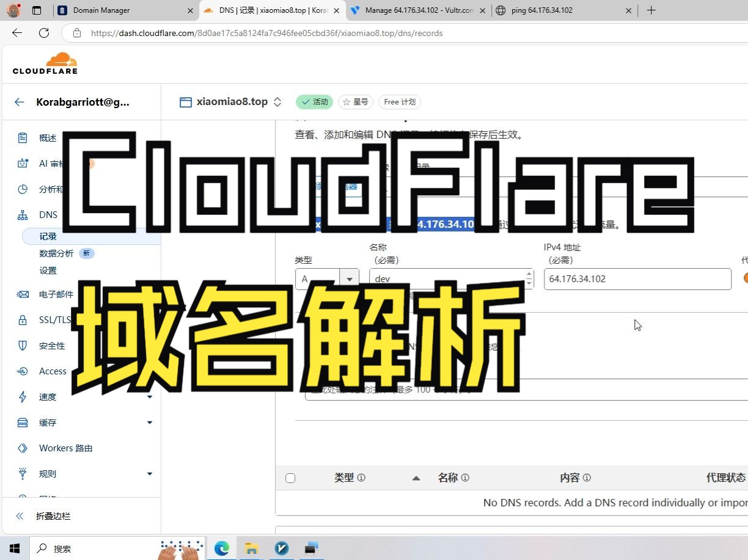Open the Korabgarriott account link
Image resolution: width=748 pixels, height=560 pixels.
tap(82, 102)
